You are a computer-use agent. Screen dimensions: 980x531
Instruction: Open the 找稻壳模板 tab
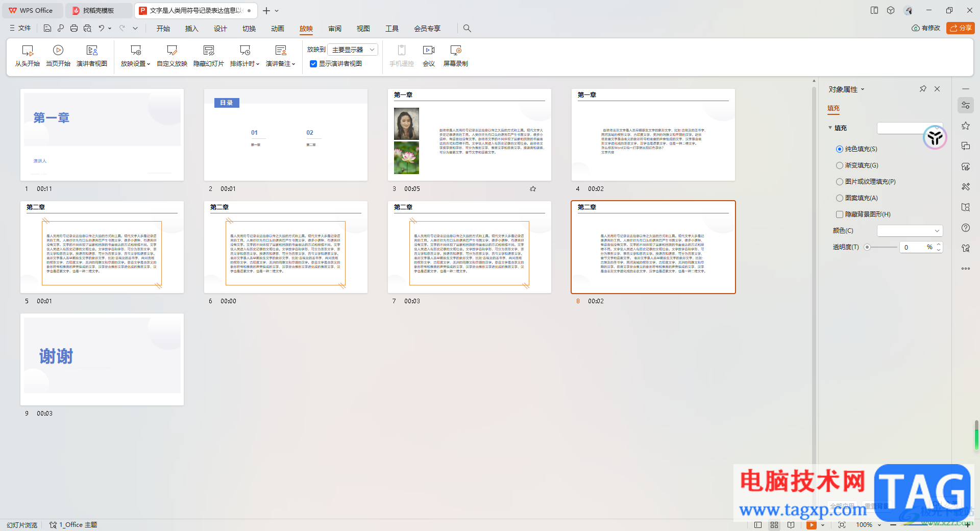coord(99,10)
